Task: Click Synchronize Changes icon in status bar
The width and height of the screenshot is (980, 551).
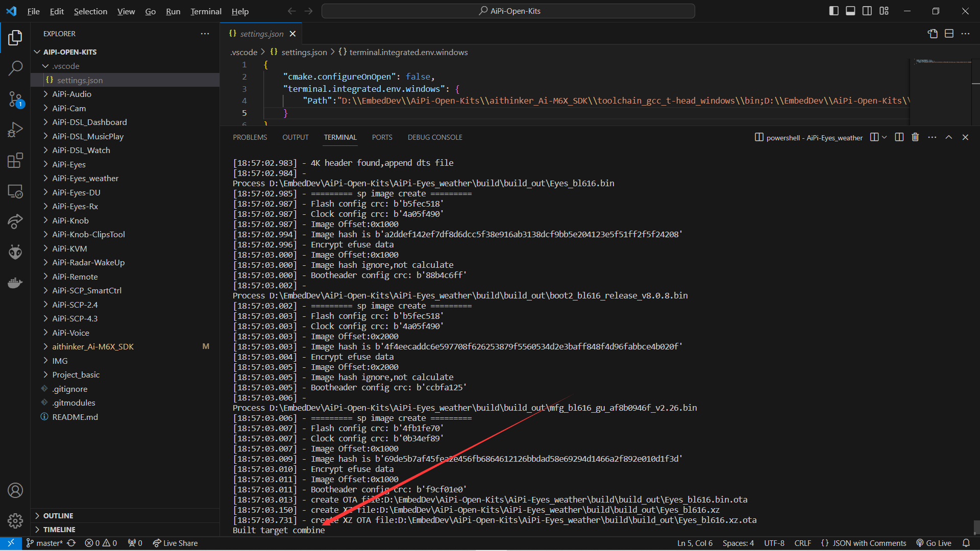Action: click(71, 543)
